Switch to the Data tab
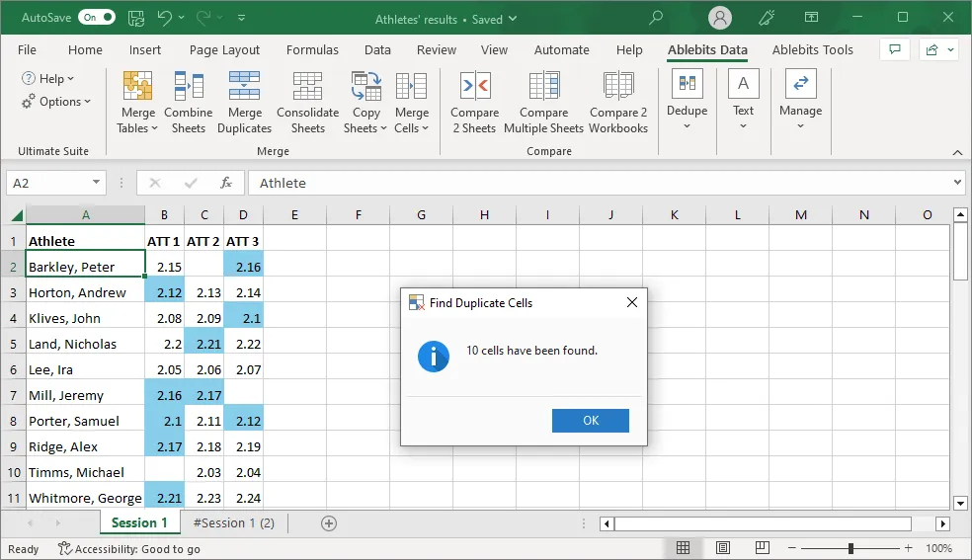 377,50
